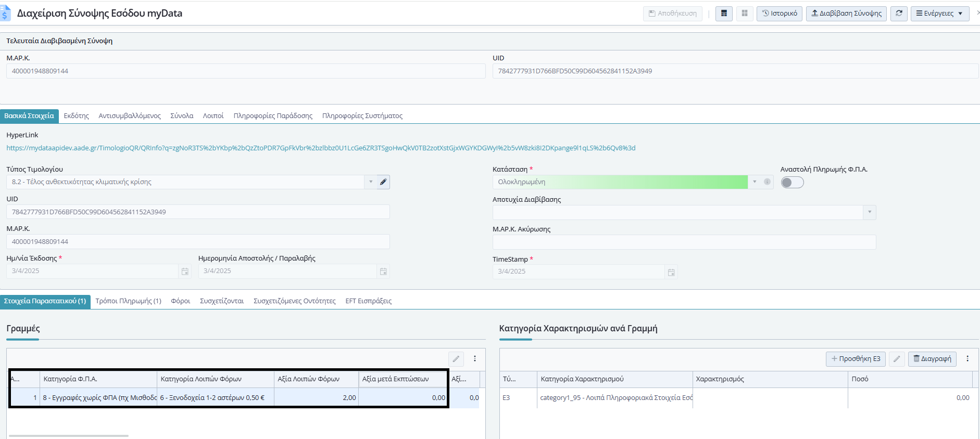This screenshot has width=980, height=439.
Task: Open calendar for Ημ/νία Έκδοσης
Action: coord(185,272)
